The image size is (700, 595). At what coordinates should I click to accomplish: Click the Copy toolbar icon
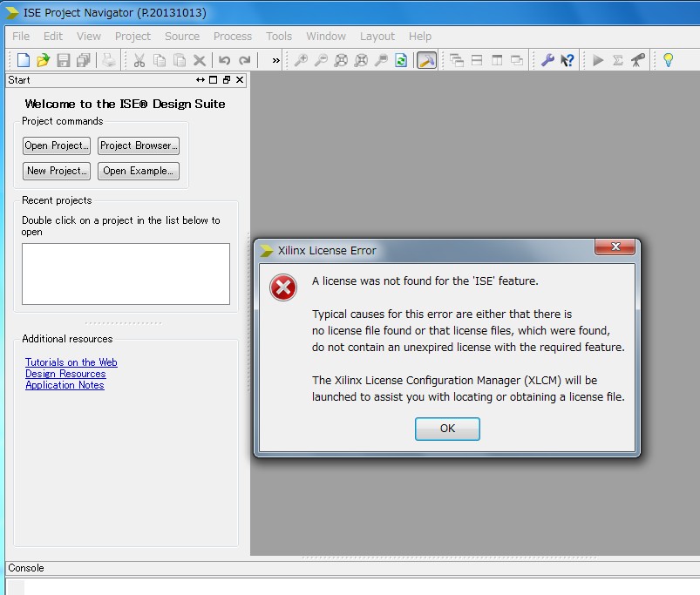pyautogui.click(x=160, y=60)
